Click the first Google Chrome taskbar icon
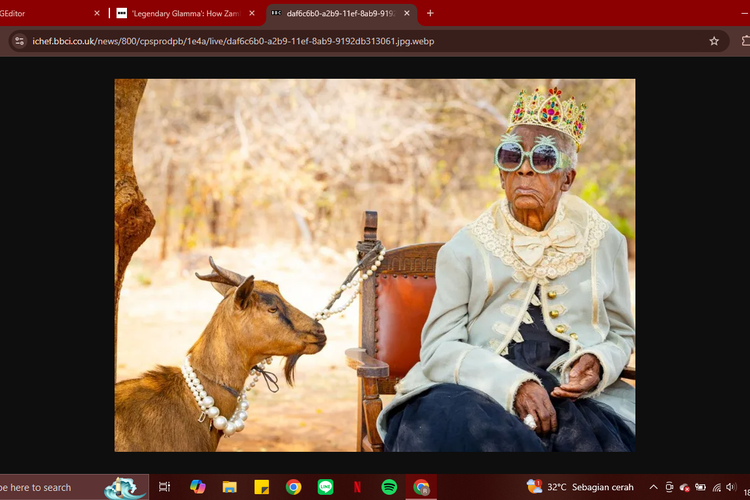Viewport: 750px width, 500px height. (x=293, y=487)
